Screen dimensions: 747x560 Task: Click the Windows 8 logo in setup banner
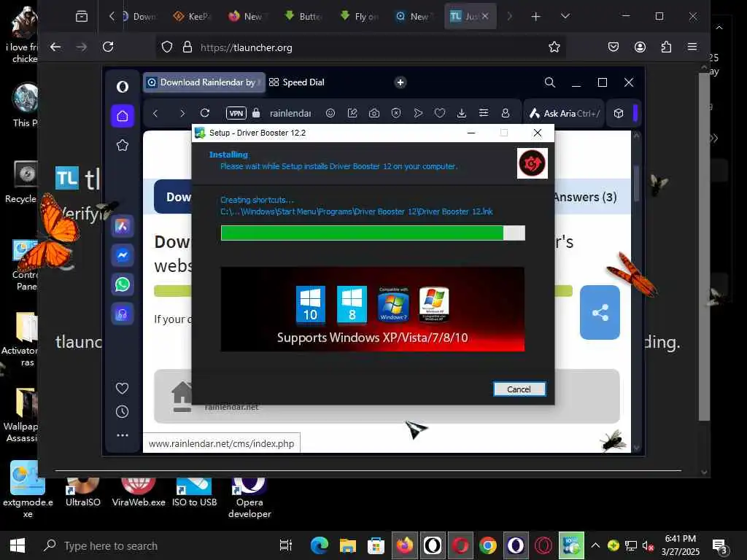pyautogui.click(x=352, y=304)
